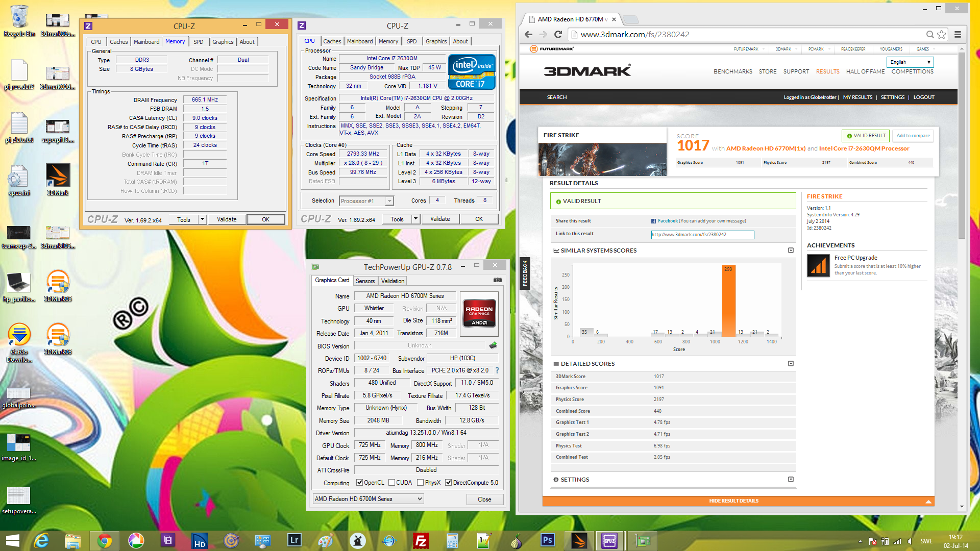Close GPU-Z with the Close button
980x551 pixels.
tap(484, 499)
